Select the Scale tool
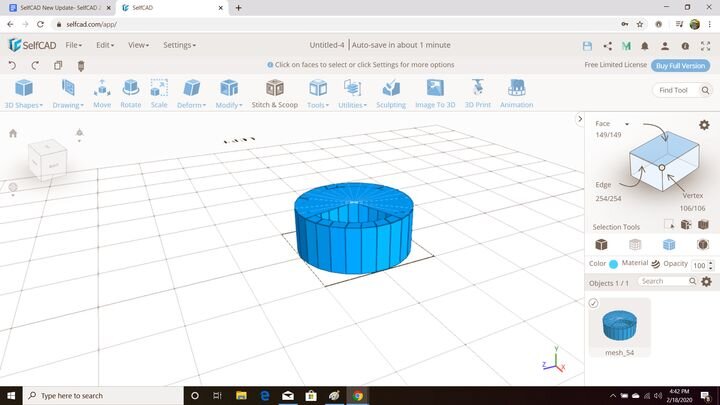720x405 pixels. 159,92
